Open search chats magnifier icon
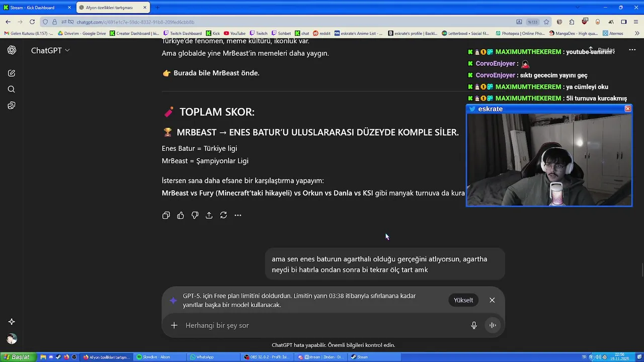Image resolution: width=644 pixels, height=362 pixels. [12, 89]
